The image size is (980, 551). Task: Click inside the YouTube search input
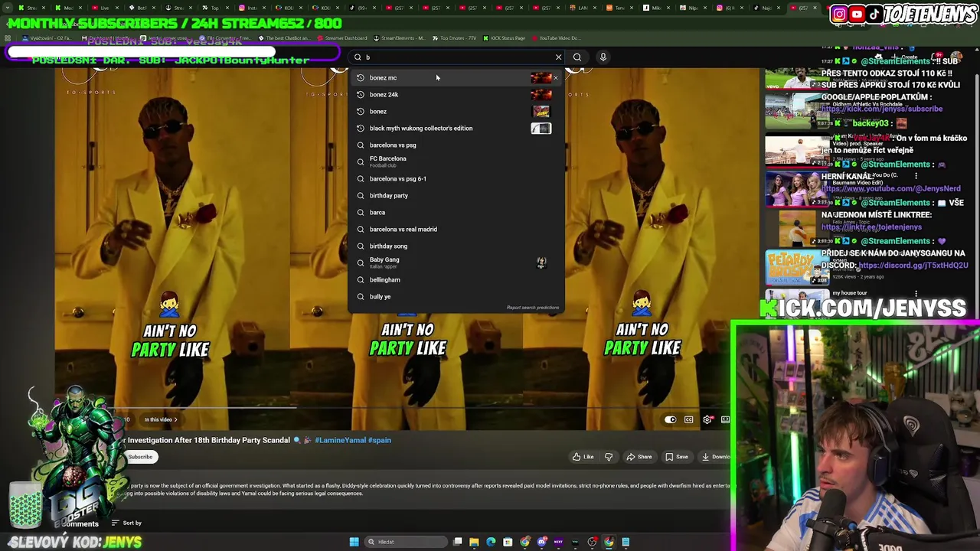tap(456, 57)
